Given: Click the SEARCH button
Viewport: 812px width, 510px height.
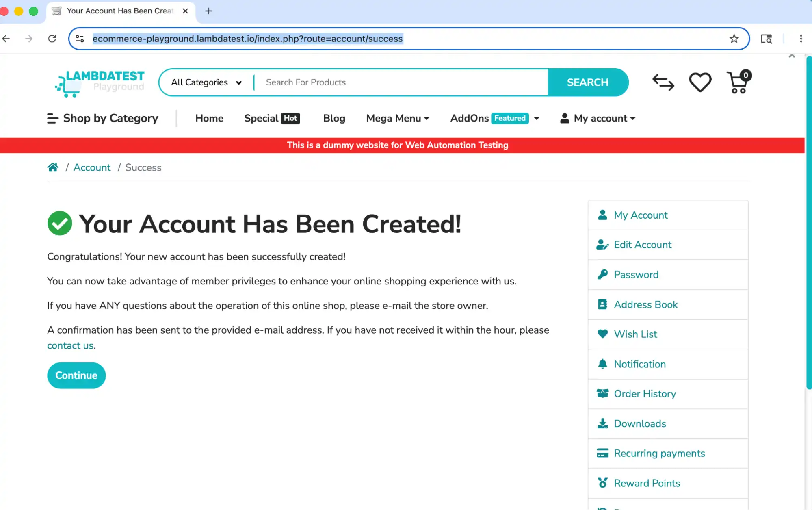Looking at the screenshot, I should click(x=588, y=82).
